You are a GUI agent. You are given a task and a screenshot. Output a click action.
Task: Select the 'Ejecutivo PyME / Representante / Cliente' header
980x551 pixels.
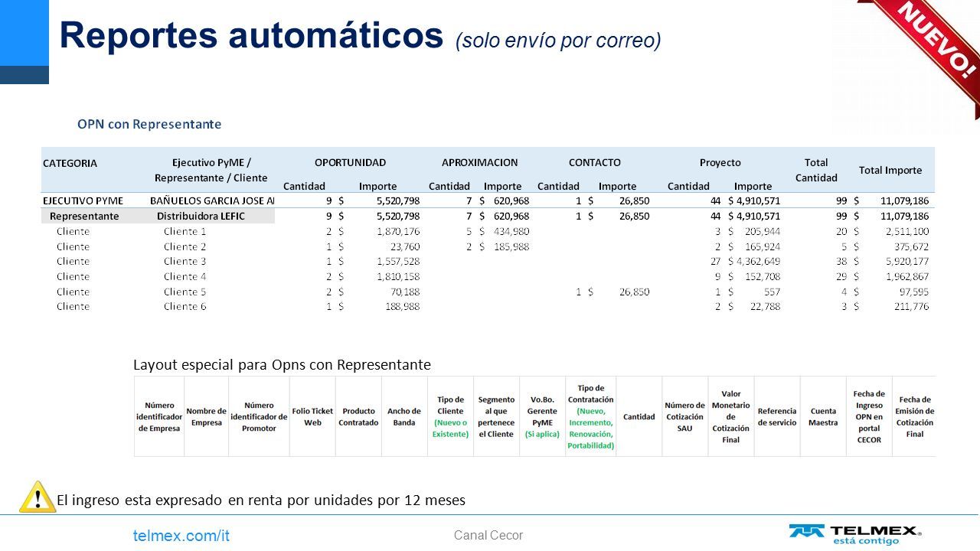click(x=211, y=170)
